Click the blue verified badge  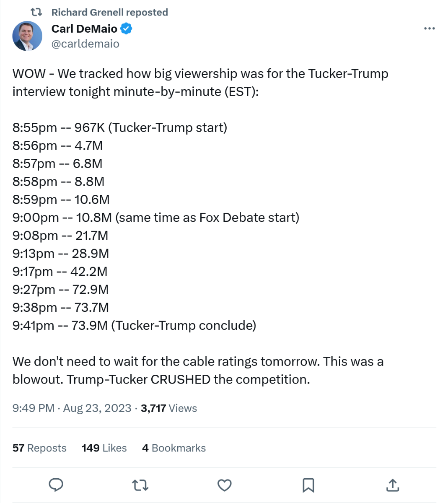click(x=127, y=29)
